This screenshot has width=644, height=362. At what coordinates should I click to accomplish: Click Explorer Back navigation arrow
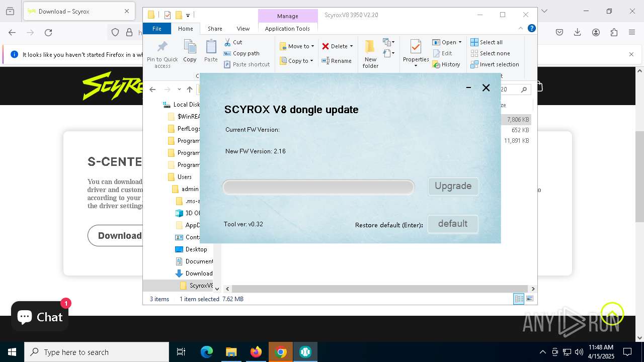(x=152, y=89)
